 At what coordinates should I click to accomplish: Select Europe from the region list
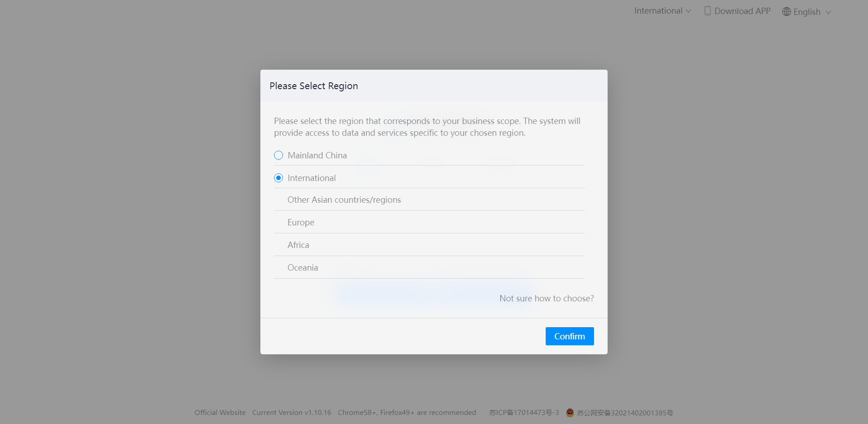click(x=300, y=222)
